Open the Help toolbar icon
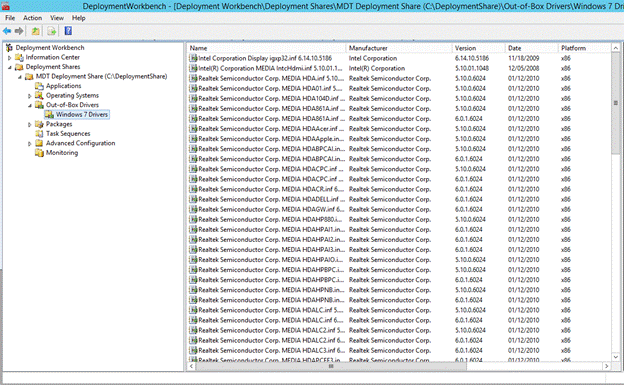 68,31
